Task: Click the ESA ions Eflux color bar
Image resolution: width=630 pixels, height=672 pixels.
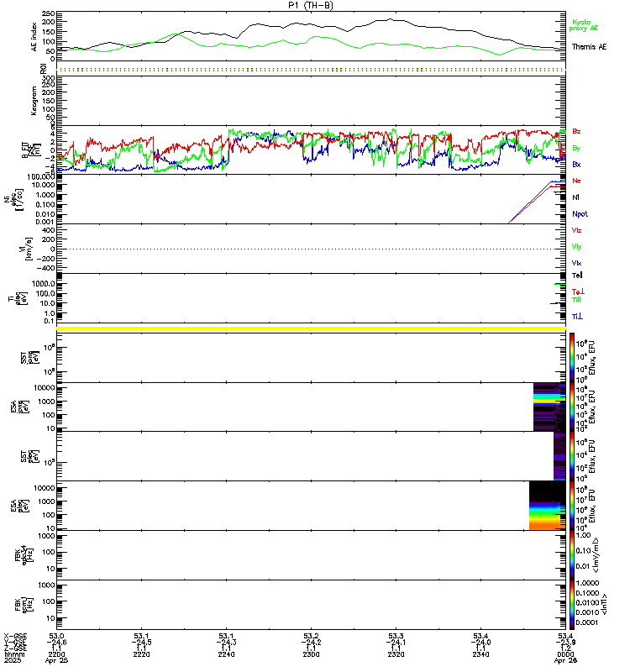Action: click(572, 407)
